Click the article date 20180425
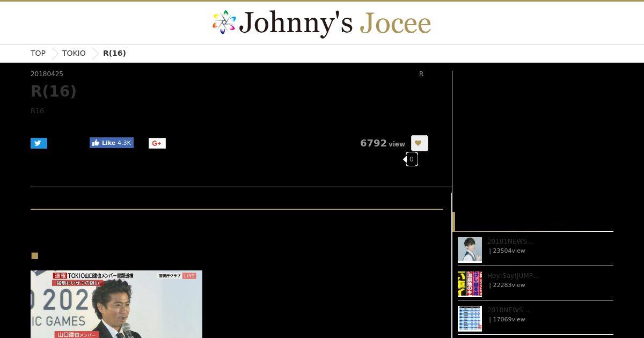 pos(47,74)
